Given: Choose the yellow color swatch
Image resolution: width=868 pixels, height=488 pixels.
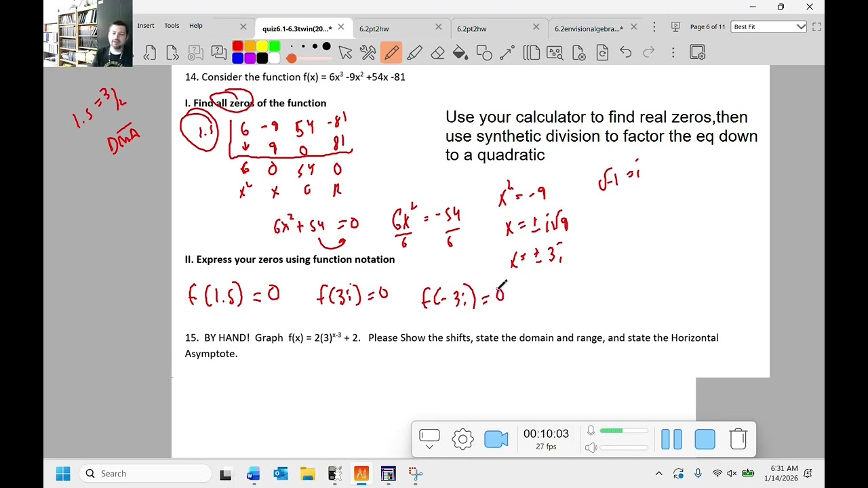Looking at the screenshot, I should [x=262, y=47].
